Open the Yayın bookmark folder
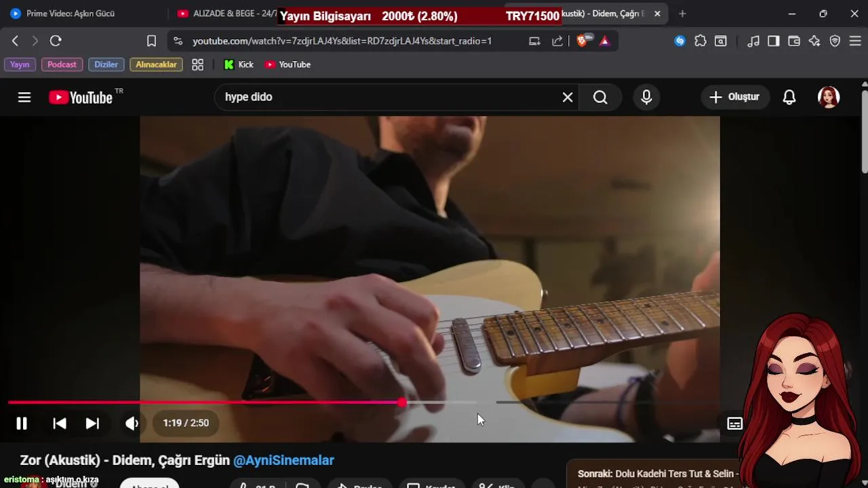 coord(20,64)
